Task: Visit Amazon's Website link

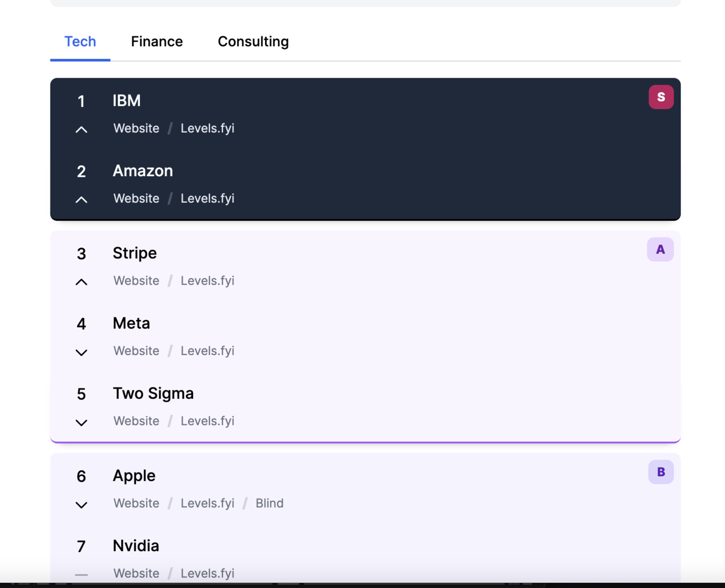Action: click(137, 198)
